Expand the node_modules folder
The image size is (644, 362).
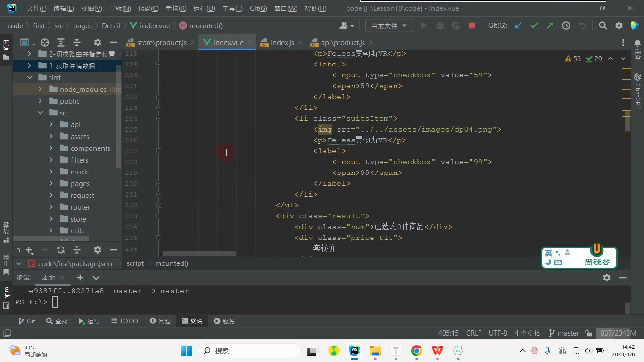(x=40, y=89)
